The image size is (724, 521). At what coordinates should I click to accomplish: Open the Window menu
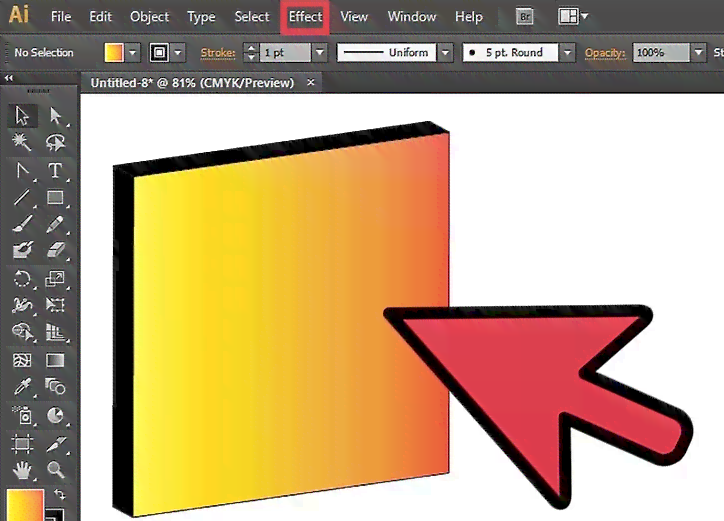click(x=412, y=17)
